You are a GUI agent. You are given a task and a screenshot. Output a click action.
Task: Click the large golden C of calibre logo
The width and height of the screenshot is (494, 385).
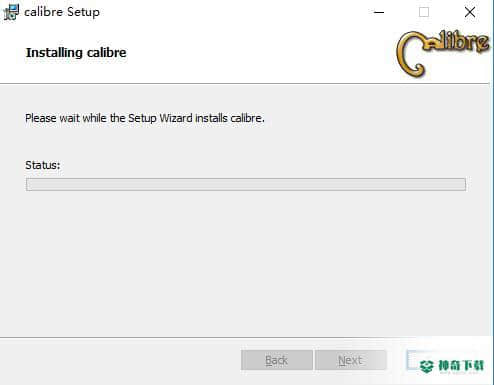[411, 54]
